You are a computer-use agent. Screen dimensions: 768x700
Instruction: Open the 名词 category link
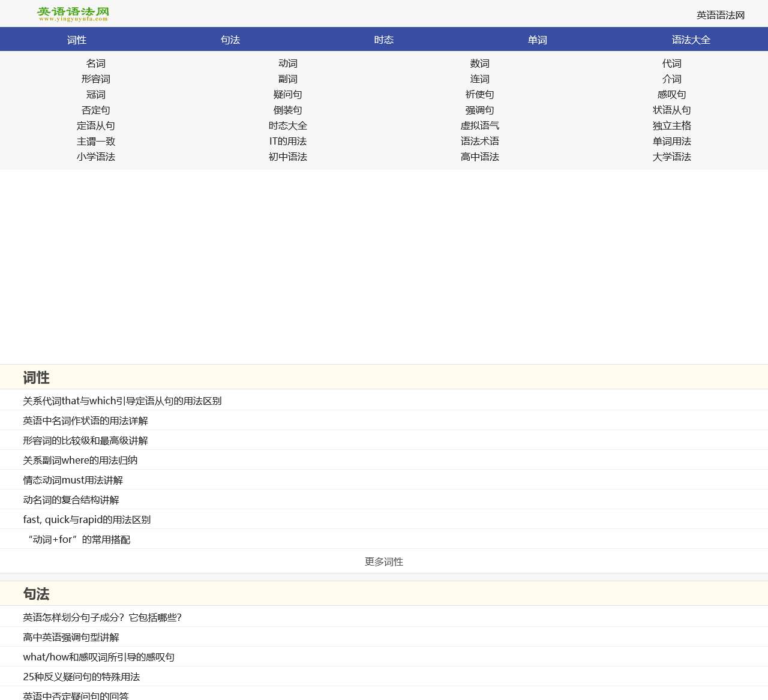coord(96,64)
